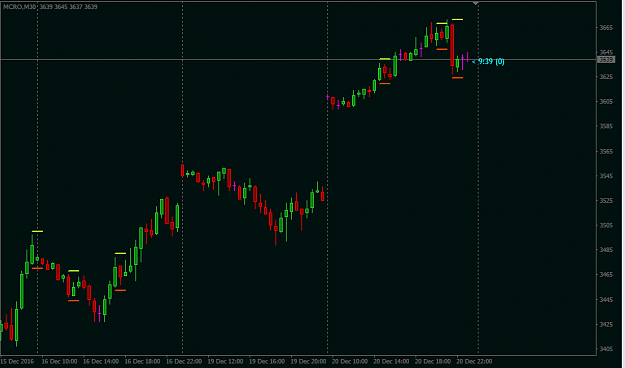The width and height of the screenshot is (625, 368).
Task: Click the 3505 price axis label
Action: click(x=606, y=226)
